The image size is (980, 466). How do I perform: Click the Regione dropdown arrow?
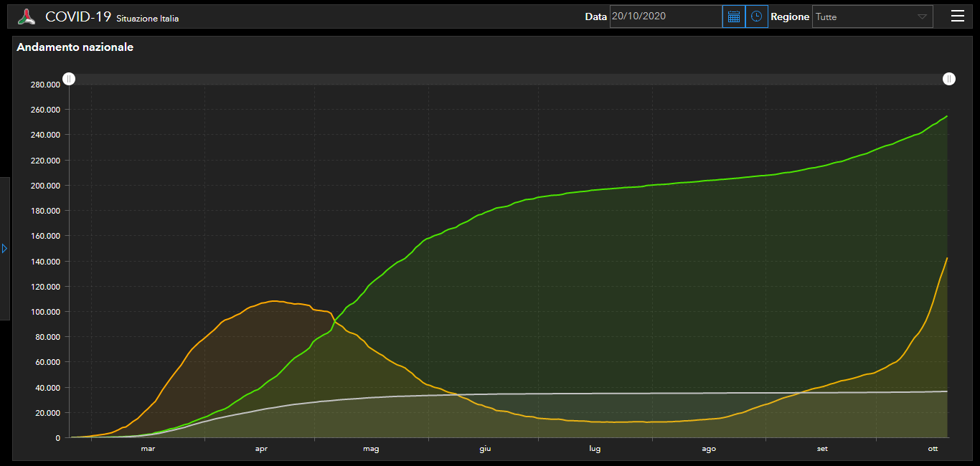click(922, 16)
